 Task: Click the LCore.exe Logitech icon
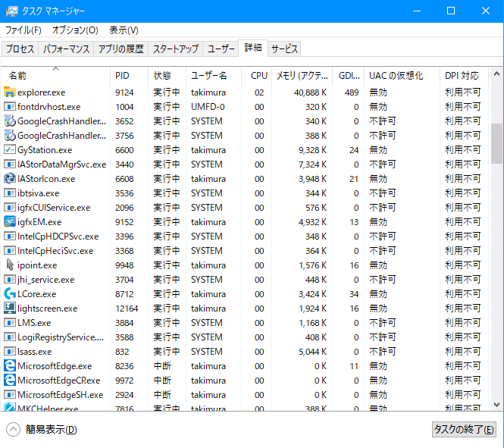pos(10,293)
